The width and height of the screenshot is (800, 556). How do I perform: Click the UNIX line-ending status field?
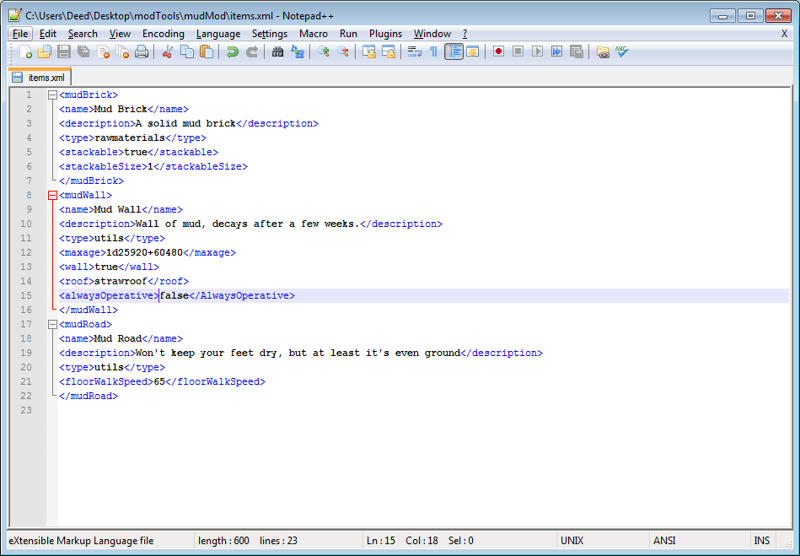point(571,541)
